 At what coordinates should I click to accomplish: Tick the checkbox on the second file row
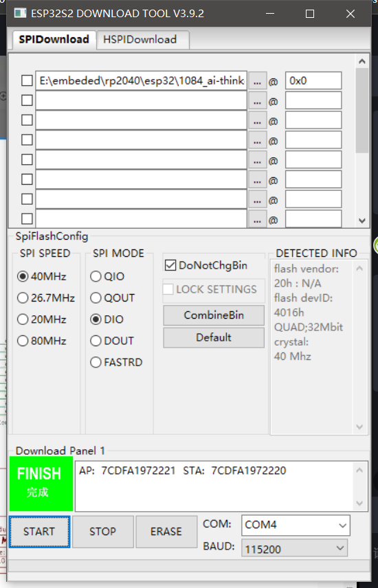click(x=27, y=100)
